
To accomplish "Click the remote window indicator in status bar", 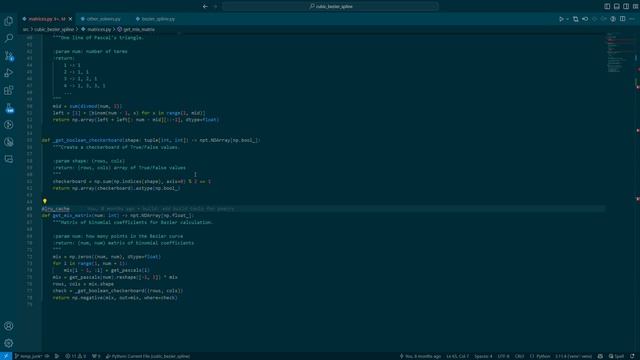I will pyautogui.click(x=6, y=356).
